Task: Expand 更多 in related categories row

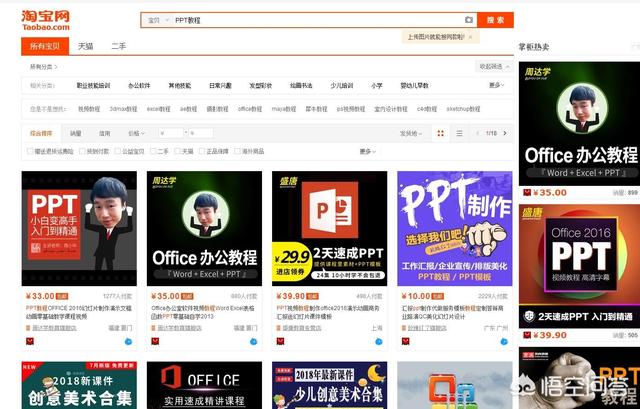Action: click(496, 85)
